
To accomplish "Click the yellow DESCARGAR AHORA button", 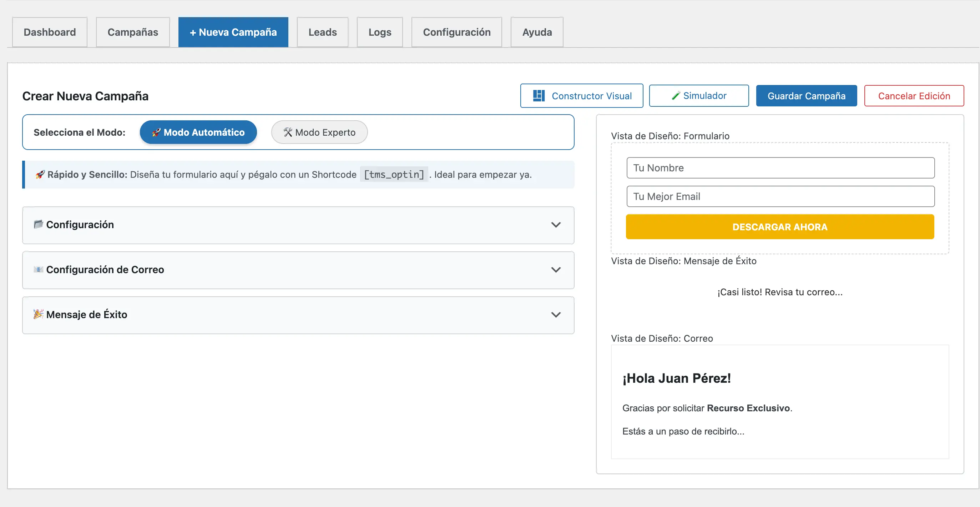I will 779,227.
